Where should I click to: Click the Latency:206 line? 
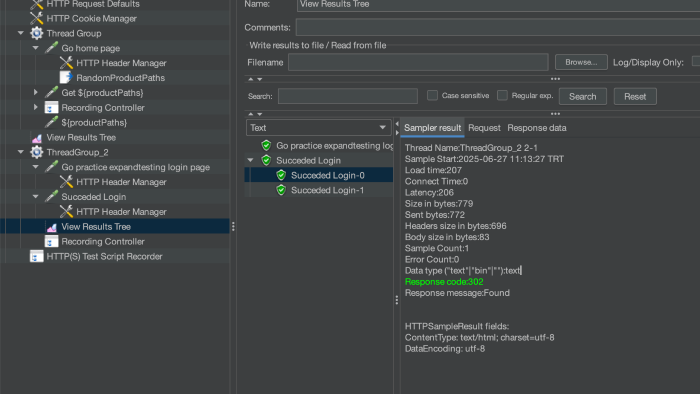point(429,193)
